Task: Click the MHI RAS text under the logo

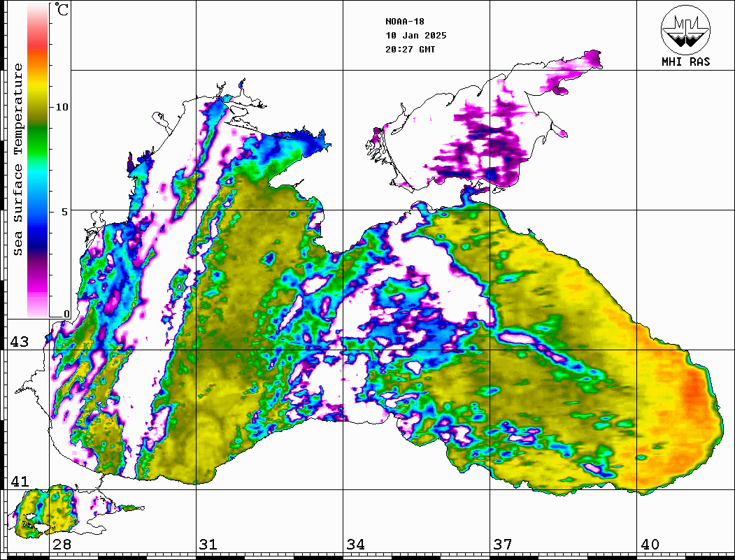Action: (685, 62)
